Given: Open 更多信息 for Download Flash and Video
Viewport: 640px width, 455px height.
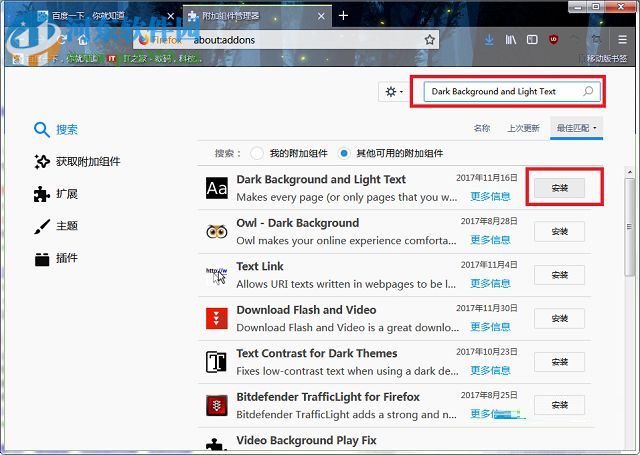Looking at the screenshot, I should tap(490, 327).
